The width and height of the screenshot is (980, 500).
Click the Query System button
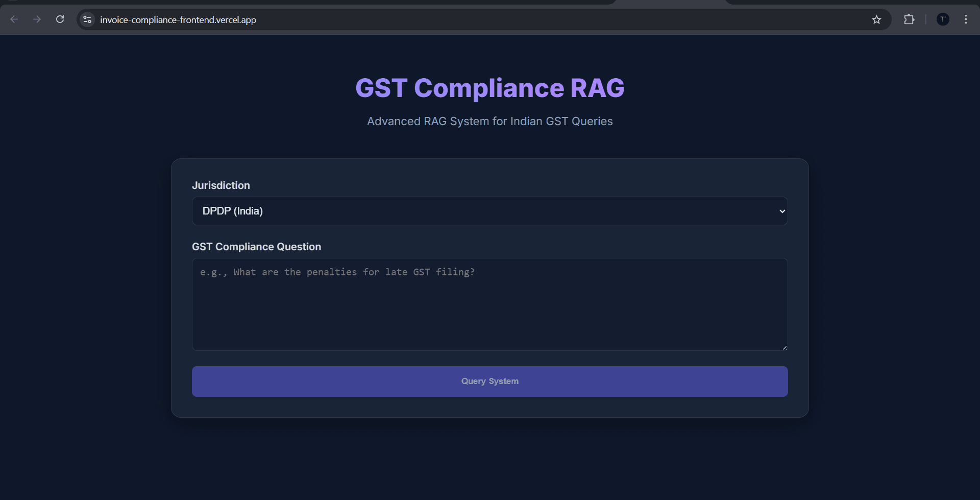490,382
